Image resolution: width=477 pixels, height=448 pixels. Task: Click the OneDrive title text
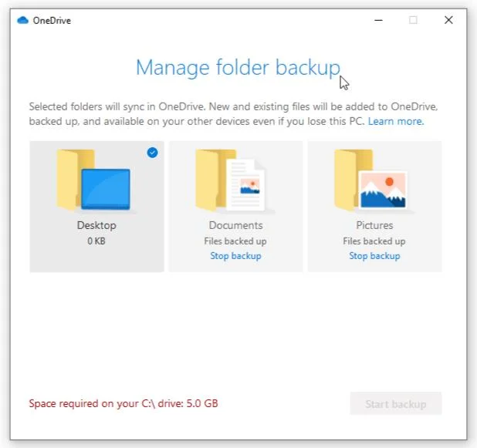point(52,20)
